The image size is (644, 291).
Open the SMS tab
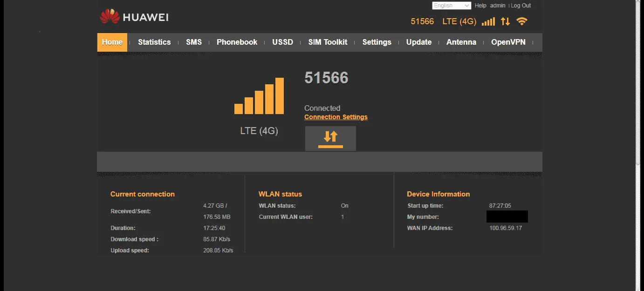194,42
